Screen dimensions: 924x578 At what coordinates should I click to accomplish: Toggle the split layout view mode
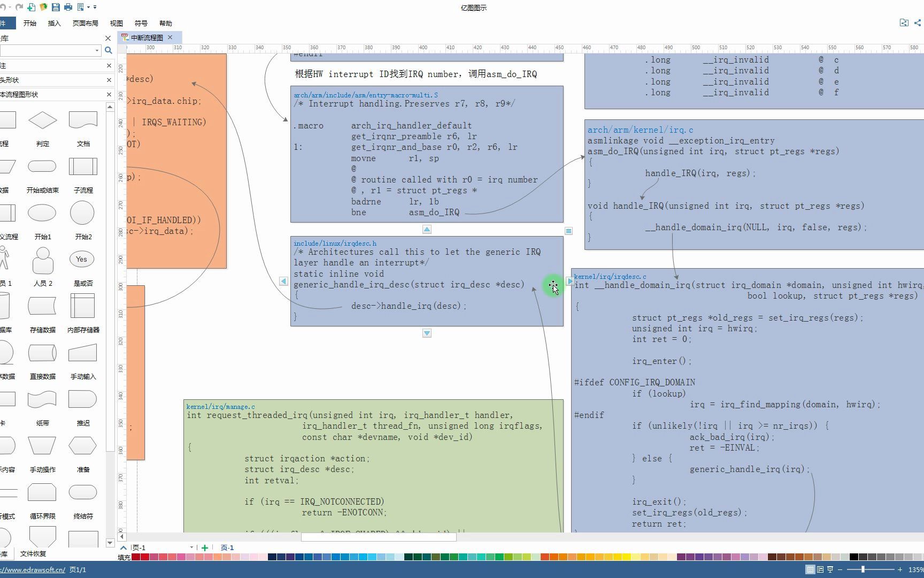click(820, 569)
